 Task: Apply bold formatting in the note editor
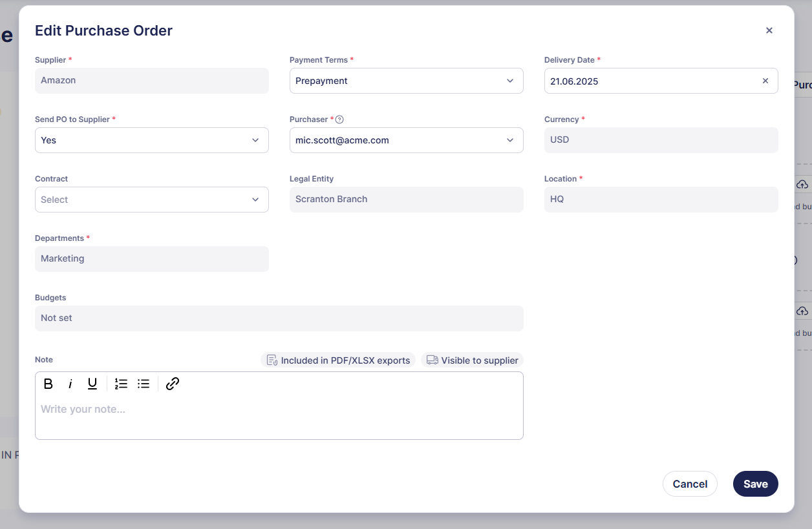48,384
